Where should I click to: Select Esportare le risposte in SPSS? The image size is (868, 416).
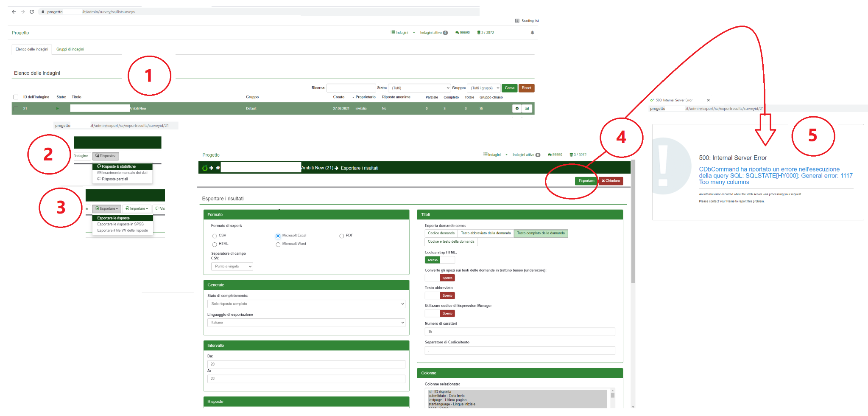pyautogui.click(x=120, y=224)
